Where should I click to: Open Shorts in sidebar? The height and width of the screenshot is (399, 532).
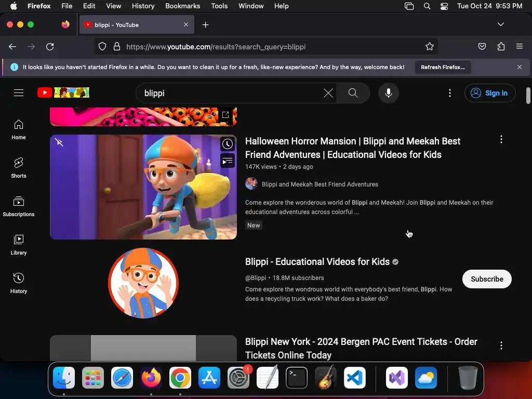click(x=19, y=168)
